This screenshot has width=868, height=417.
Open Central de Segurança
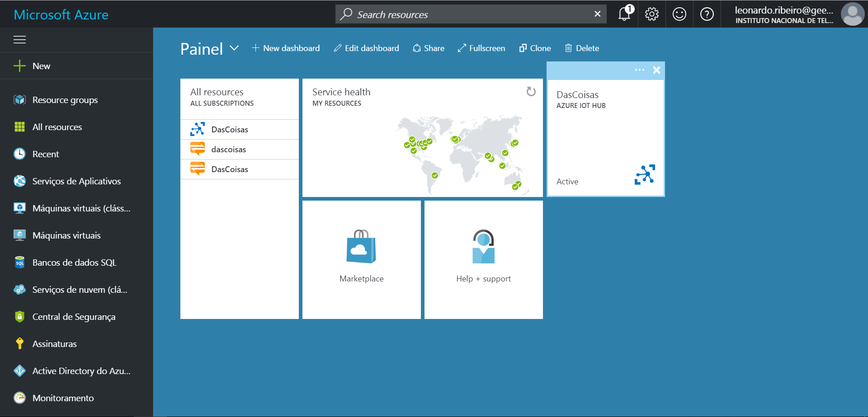[74, 317]
